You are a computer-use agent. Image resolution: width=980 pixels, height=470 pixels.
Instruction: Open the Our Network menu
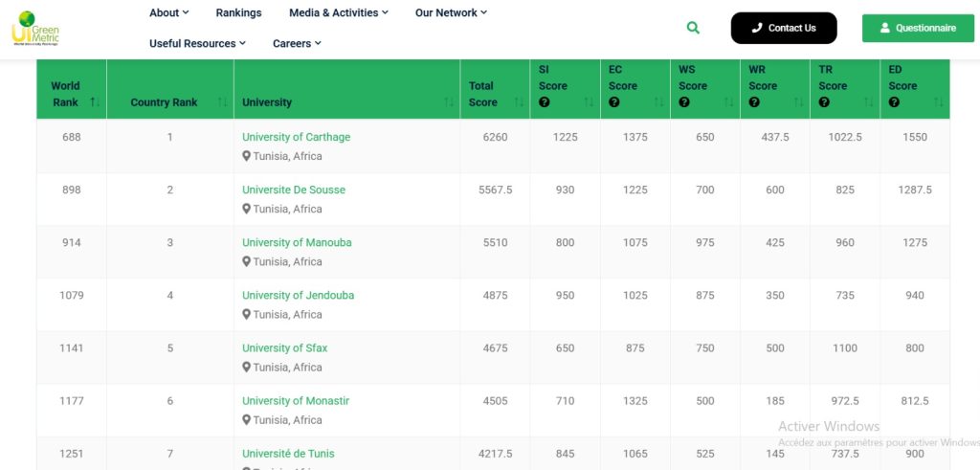point(451,12)
